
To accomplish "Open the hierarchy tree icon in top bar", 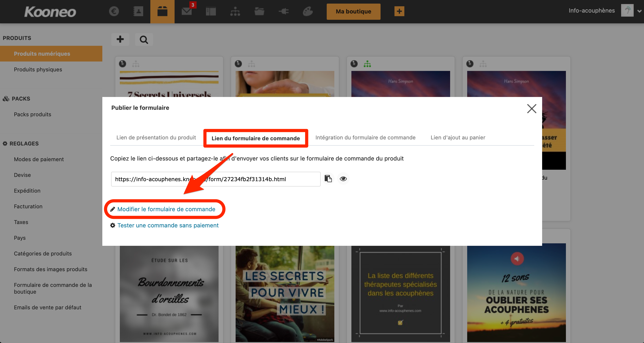I will (235, 11).
